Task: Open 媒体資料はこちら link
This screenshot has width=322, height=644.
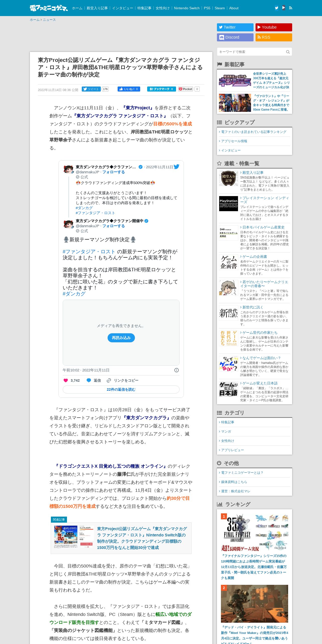Action: [x=234, y=482]
